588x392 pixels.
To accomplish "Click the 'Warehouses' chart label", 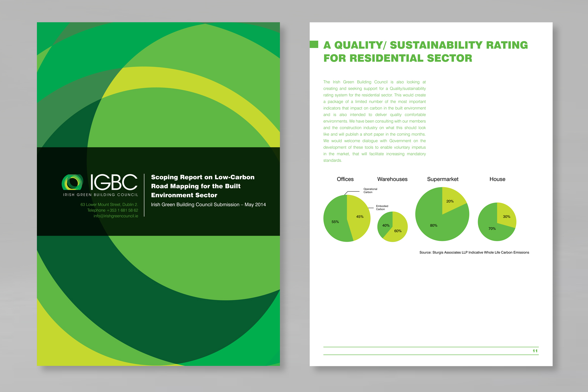I will 392,179.
